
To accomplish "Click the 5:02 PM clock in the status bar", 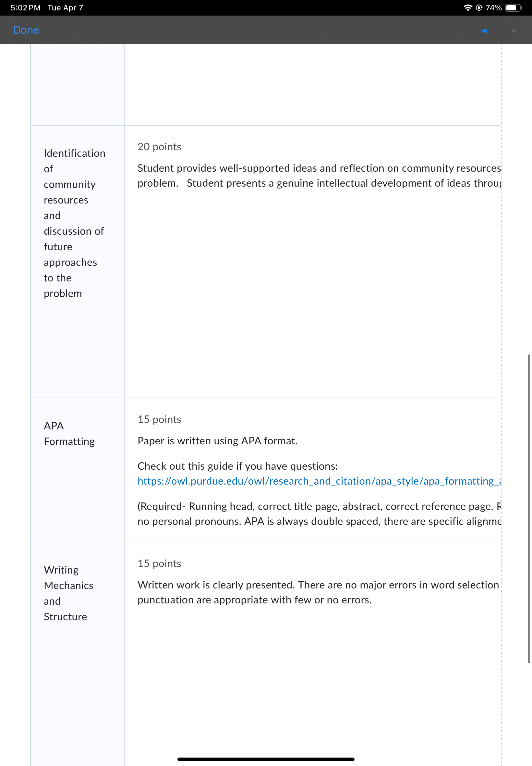I will [x=25, y=8].
